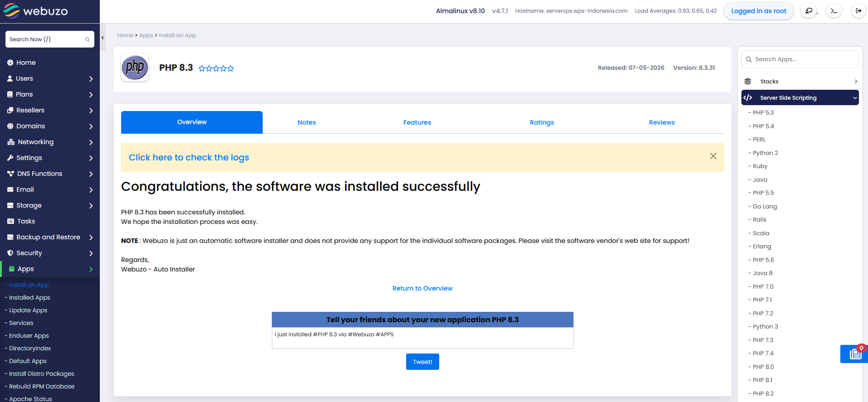This screenshot has width=868, height=402.
Task: Select PERL in the app list
Action: (x=759, y=140)
